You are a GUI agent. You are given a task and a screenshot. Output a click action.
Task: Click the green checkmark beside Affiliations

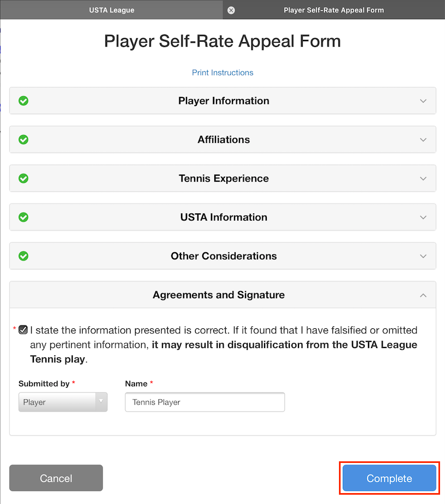coord(24,140)
